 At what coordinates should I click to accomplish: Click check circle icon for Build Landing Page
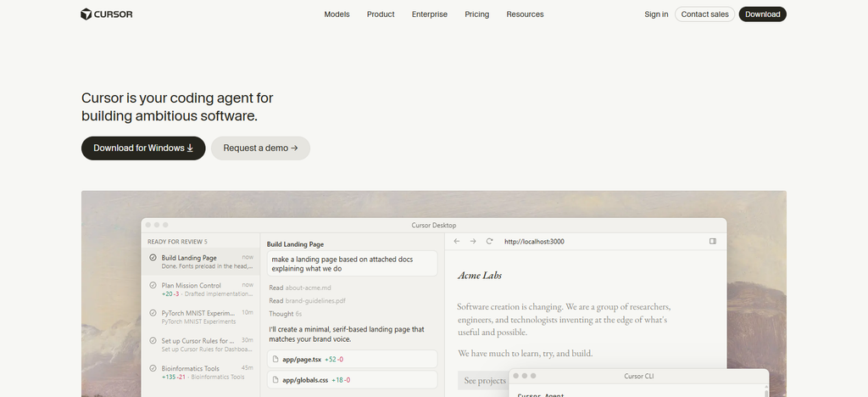(153, 258)
